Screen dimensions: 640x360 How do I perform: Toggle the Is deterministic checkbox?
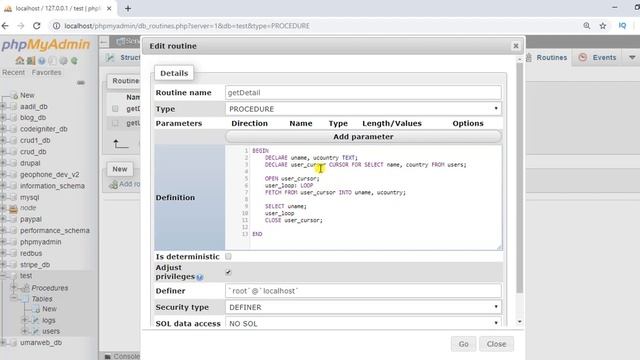coord(228,256)
